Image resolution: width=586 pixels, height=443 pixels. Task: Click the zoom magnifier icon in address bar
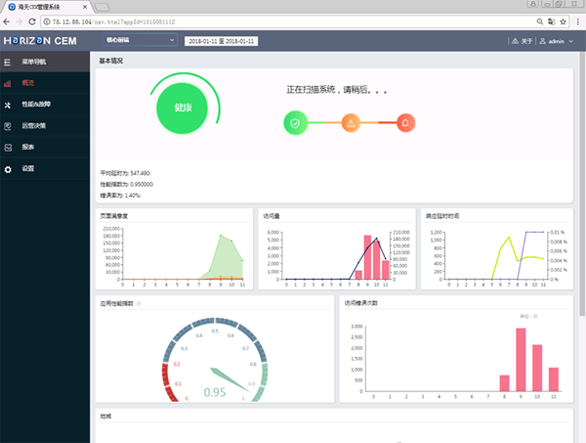[x=540, y=22]
